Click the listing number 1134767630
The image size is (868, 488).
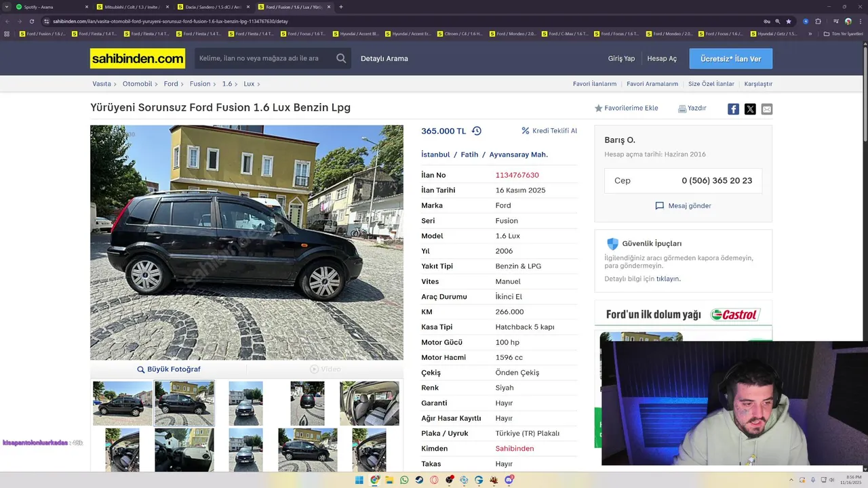click(517, 175)
